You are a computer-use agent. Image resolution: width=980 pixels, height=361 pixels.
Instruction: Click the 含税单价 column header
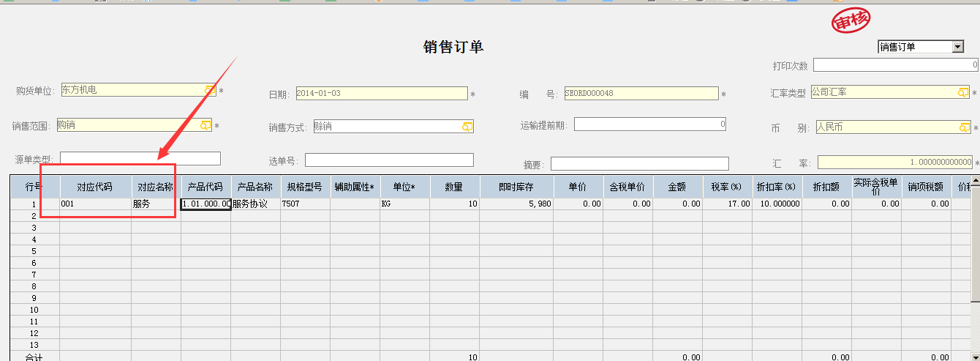(628, 187)
